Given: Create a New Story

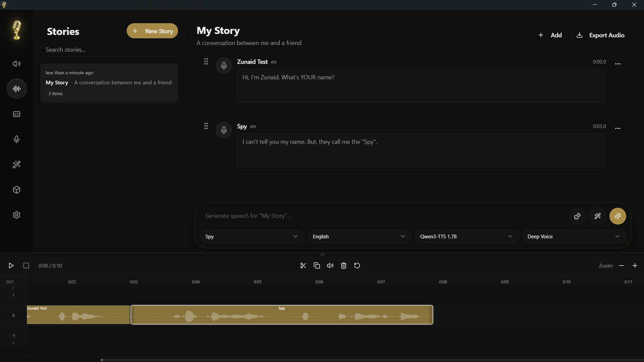Looking at the screenshot, I should point(152,31).
